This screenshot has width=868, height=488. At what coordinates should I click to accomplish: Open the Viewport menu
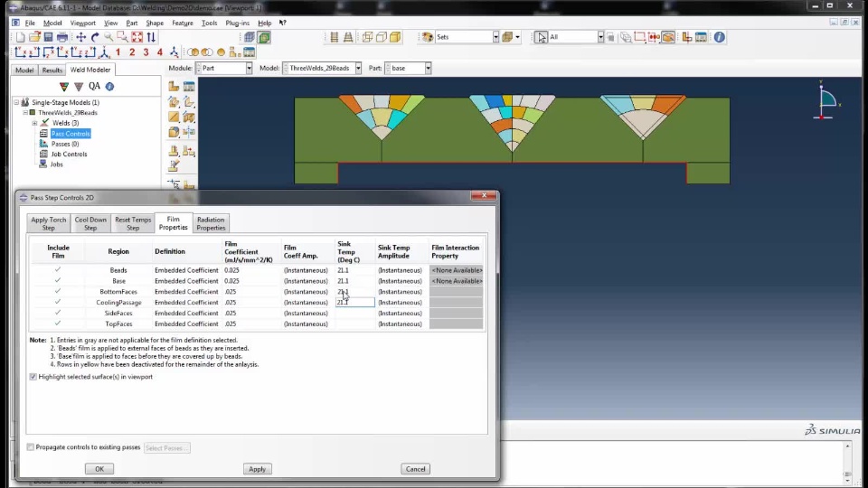pos(83,23)
